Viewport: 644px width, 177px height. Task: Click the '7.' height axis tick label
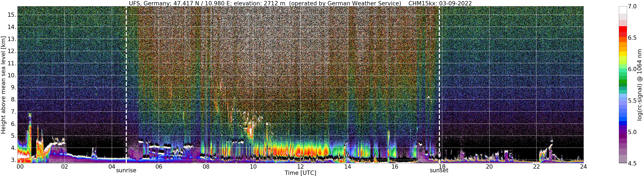pos(14,112)
